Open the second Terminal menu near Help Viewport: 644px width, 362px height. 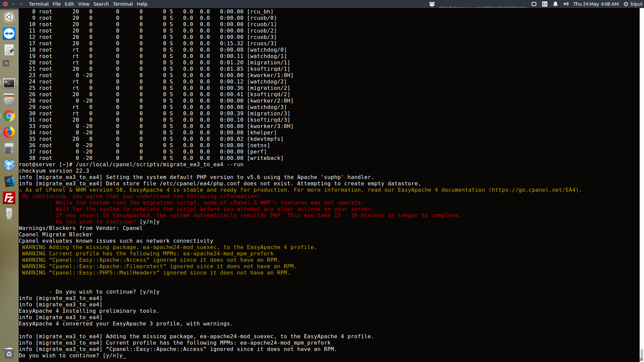coord(123,4)
